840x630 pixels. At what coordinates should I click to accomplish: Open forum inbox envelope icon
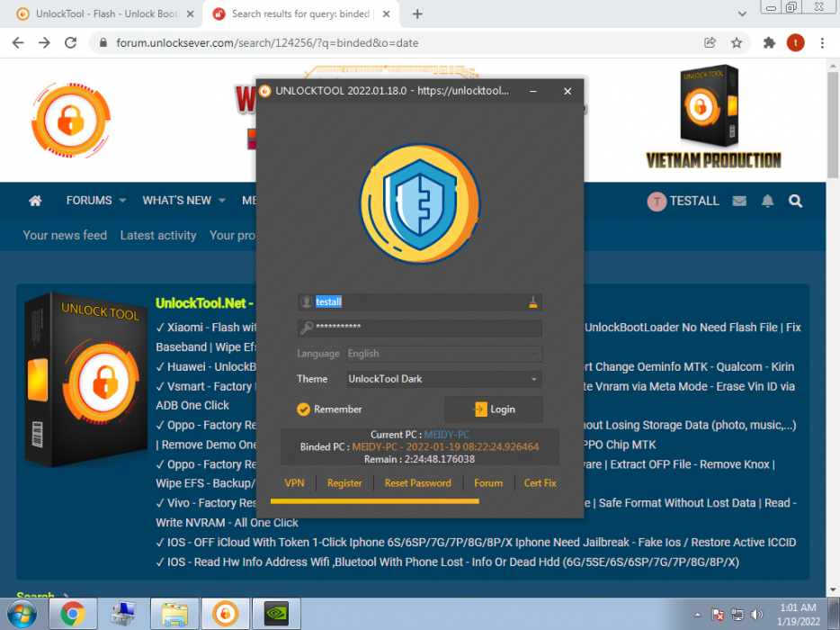(x=739, y=201)
